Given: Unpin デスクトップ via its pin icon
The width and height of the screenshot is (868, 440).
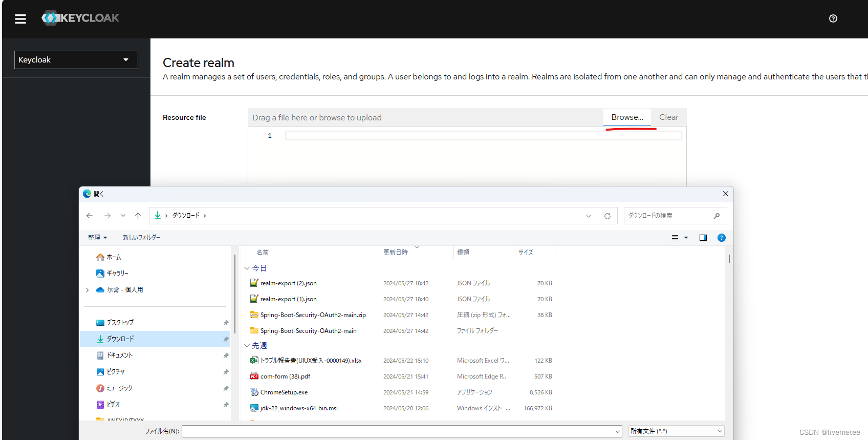Looking at the screenshot, I should click(226, 323).
